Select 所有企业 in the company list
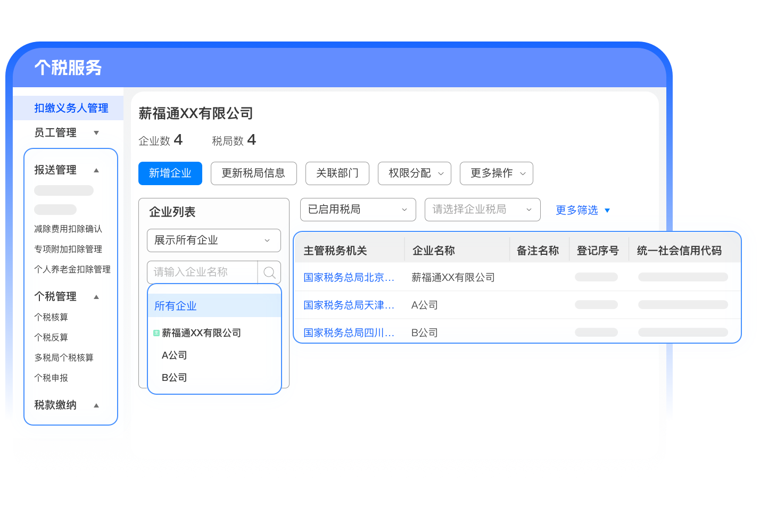This screenshot has width=760, height=532. (176, 306)
